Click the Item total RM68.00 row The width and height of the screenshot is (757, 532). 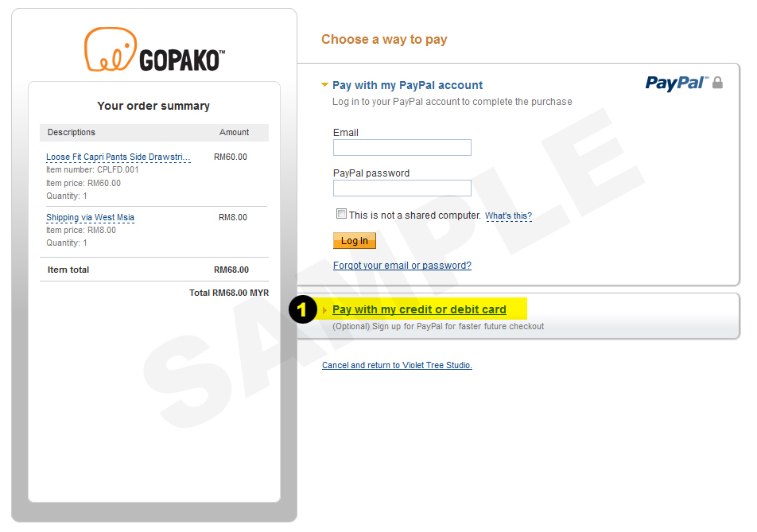154,270
